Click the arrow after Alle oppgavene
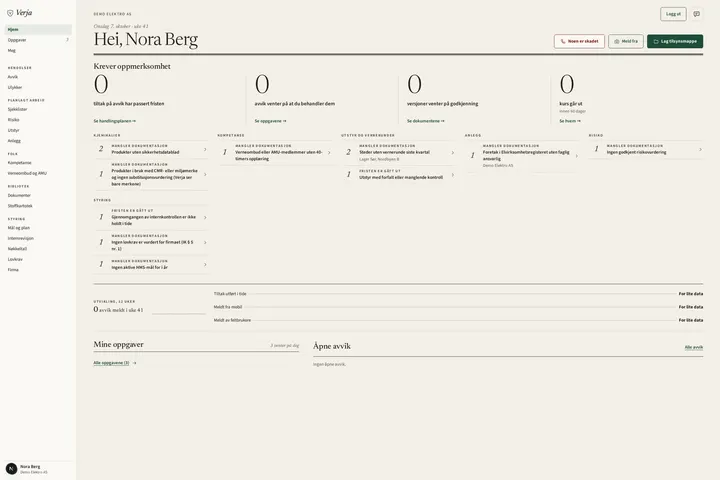 point(134,363)
